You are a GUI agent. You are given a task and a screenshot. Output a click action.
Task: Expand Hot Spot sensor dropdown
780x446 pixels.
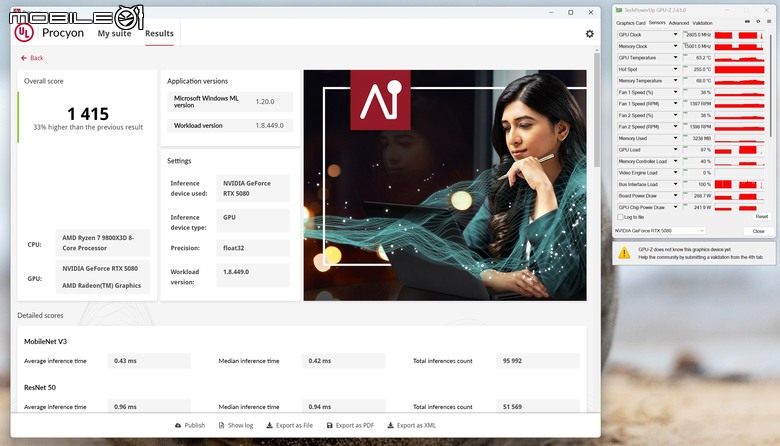[675, 70]
